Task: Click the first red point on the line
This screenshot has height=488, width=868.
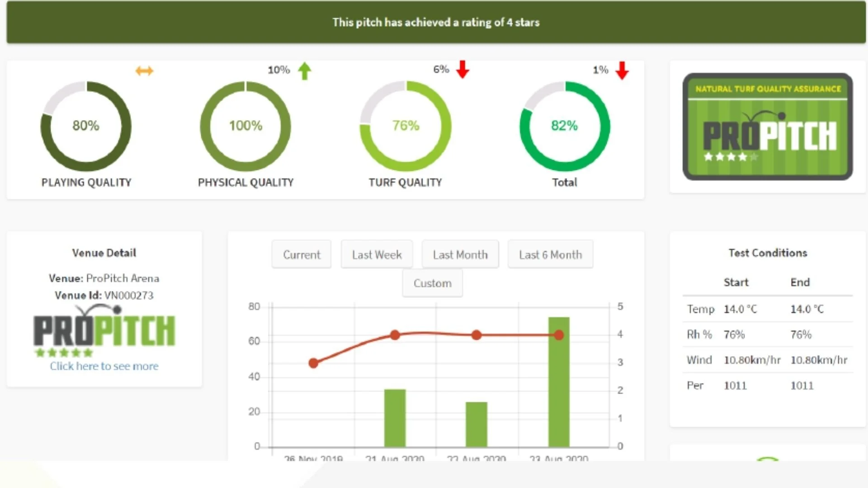Action: 313,363
